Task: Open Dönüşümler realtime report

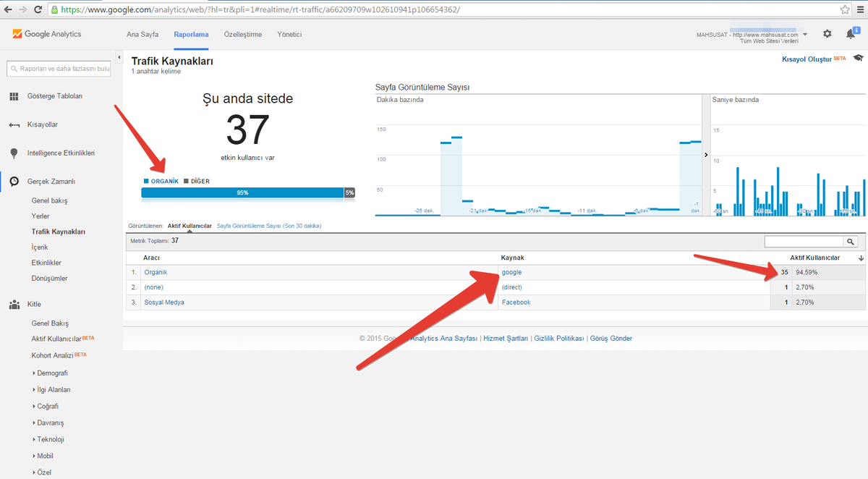Action: pyautogui.click(x=49, y=279)
